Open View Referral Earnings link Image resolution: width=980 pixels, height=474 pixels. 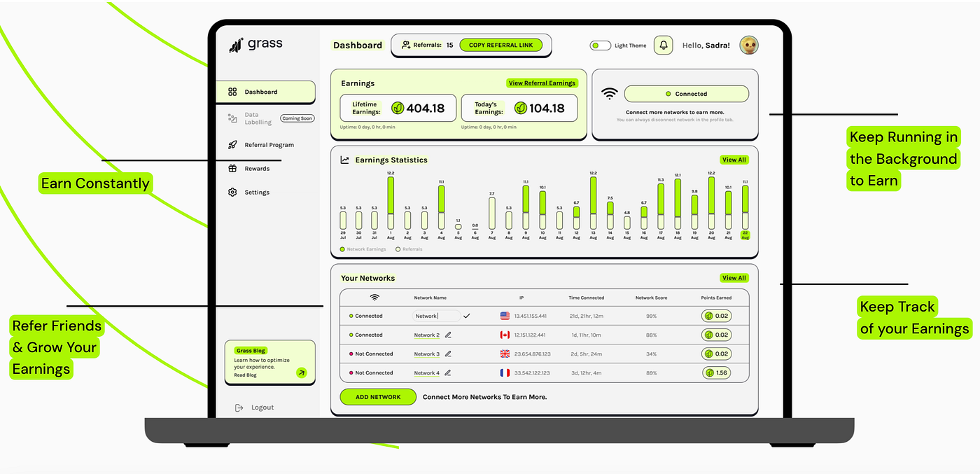(x=542, y=83)
